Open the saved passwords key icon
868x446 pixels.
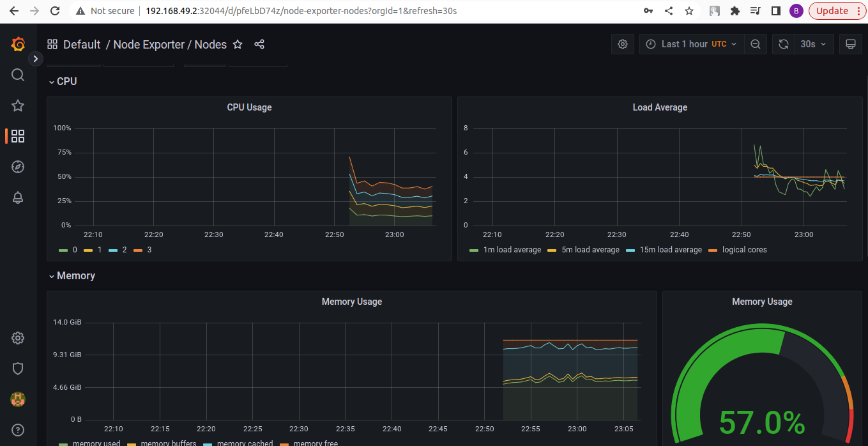pos(648,11)
